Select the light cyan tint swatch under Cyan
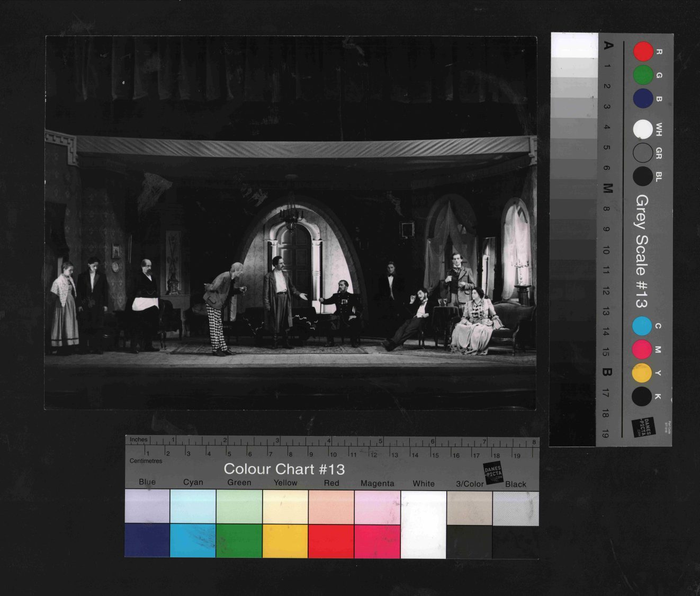700x596 pixels. pyautogui.click(x=193, y=507)
